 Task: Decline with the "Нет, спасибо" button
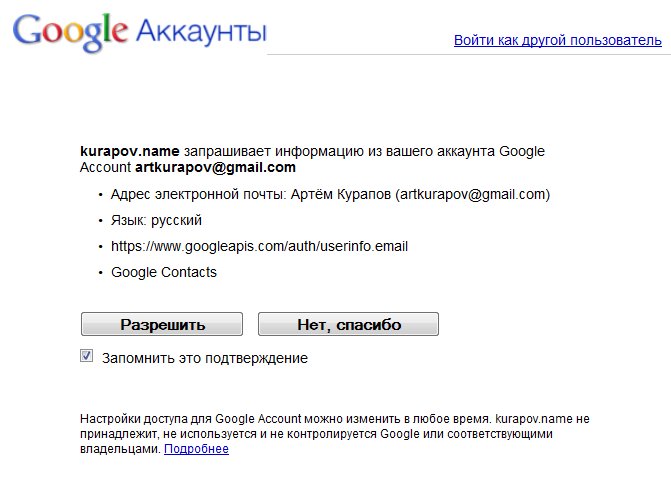(348, 324)
